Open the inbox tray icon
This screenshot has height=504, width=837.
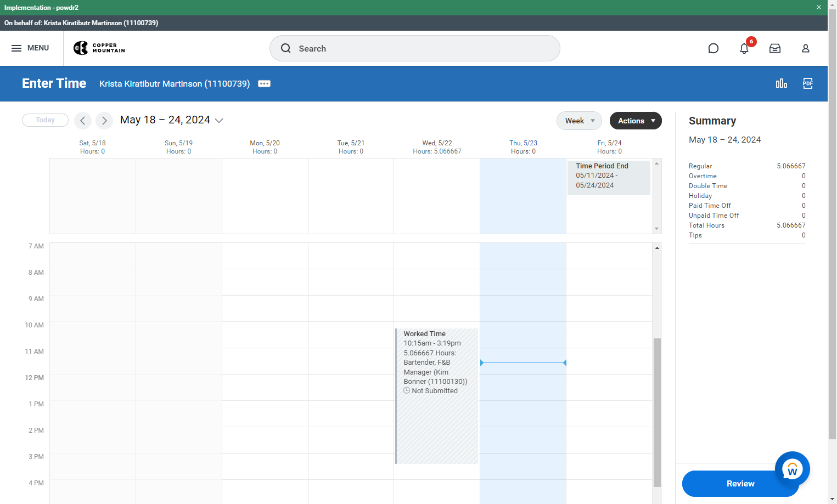click(x=774, y=48)
